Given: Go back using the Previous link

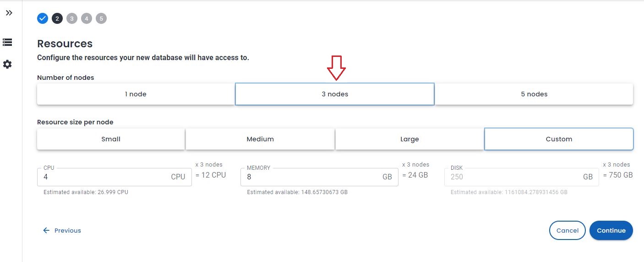Looking at the screenshot, I should coord(62,230).
